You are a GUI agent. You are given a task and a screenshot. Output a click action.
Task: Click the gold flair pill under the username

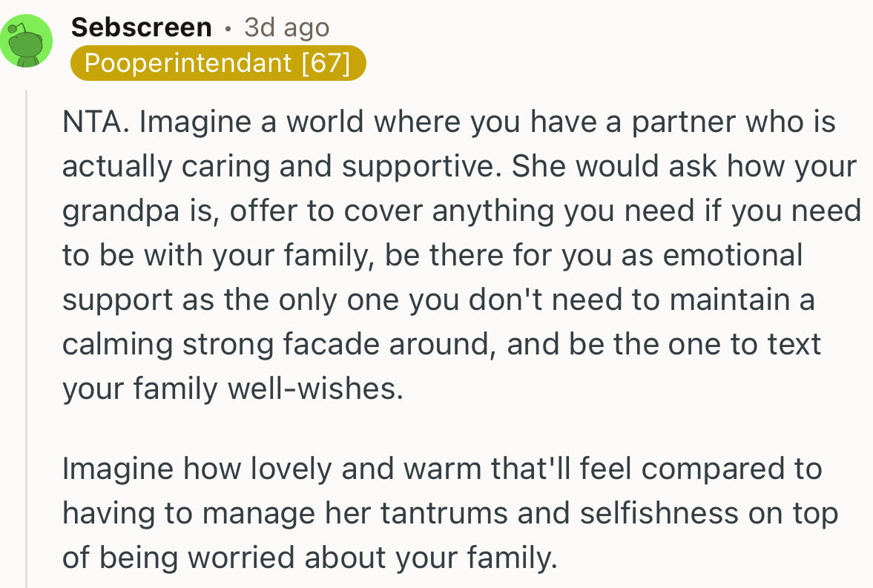(x=218, y=63)
